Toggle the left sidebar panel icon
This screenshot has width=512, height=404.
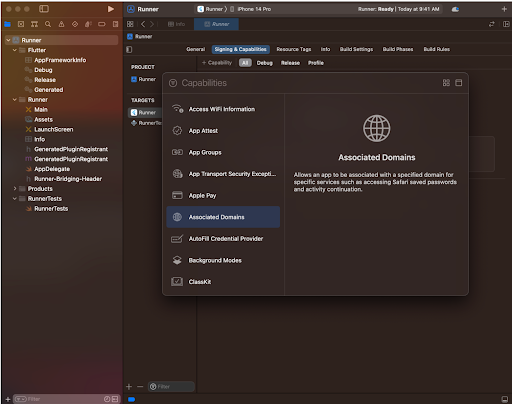(x=44, y=9)
